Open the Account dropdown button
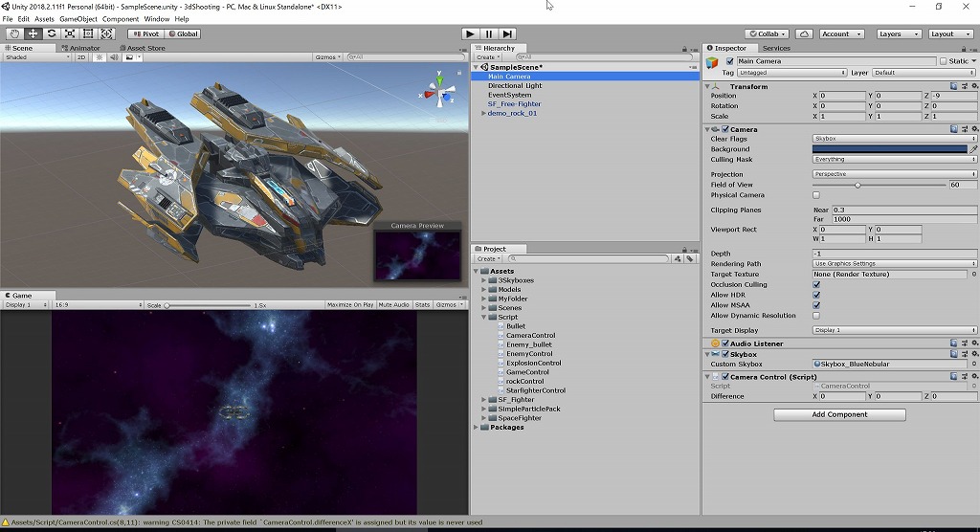The height and width of the screenshot is (532, 980). [841, 33]
